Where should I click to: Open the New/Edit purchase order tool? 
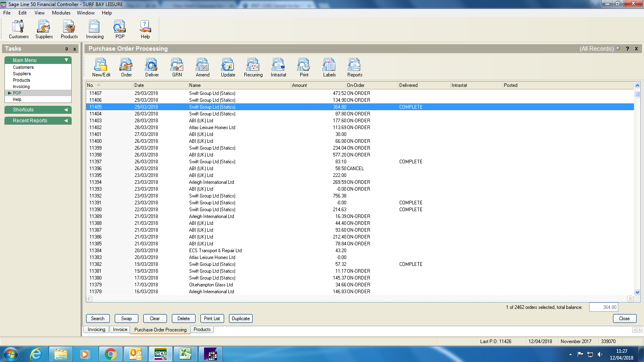click(x=101, y=67)
